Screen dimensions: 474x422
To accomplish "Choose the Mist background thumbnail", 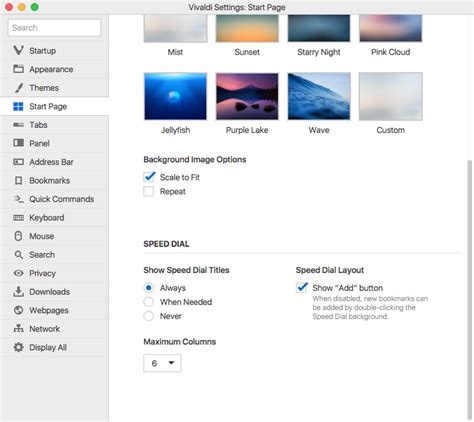I will click(175, 28).
